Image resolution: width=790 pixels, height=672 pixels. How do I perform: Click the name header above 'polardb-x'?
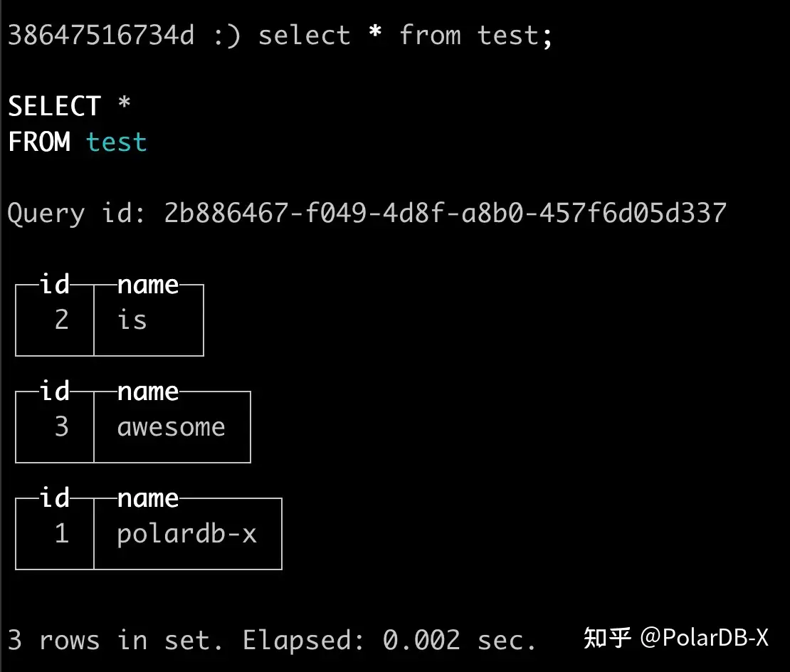click(148, 498)
